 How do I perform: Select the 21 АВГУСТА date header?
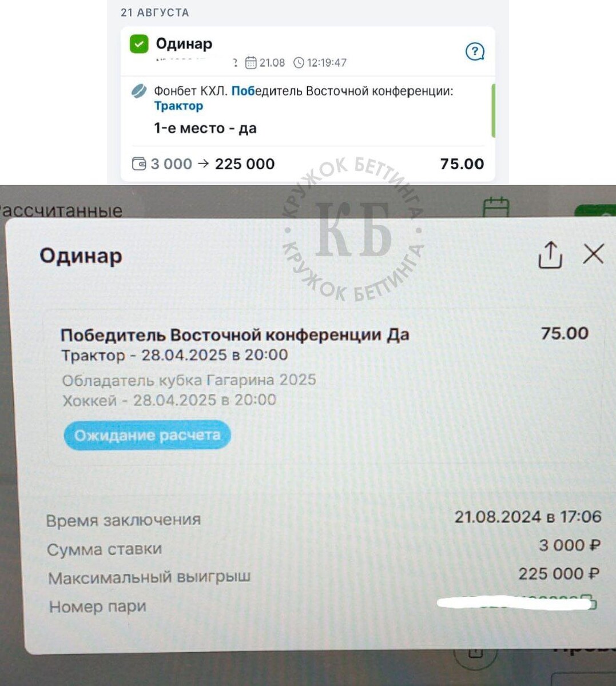pyautogui.click(x=154, y=13)
